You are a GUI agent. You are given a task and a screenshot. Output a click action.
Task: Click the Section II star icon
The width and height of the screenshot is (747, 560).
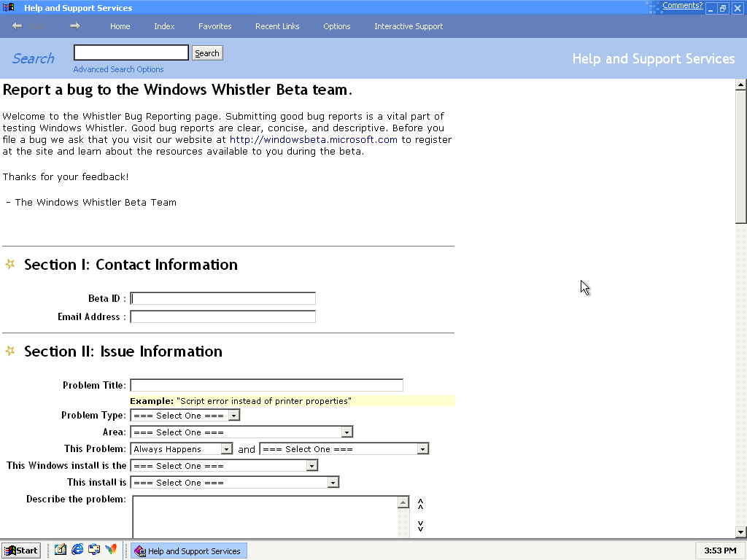pyautogui.click(x=10, y=351)
